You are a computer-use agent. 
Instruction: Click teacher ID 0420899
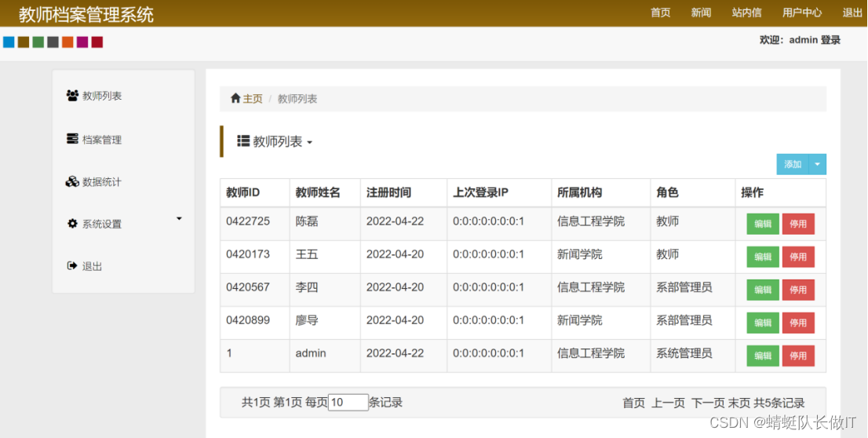[248, 320]
